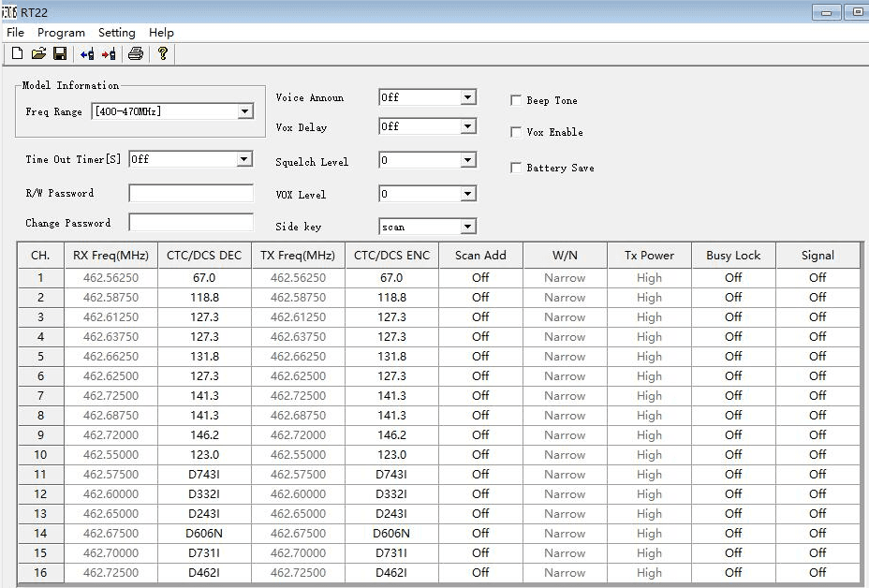Toggle the Vox Enable checkbox

(x=516, y=132)
